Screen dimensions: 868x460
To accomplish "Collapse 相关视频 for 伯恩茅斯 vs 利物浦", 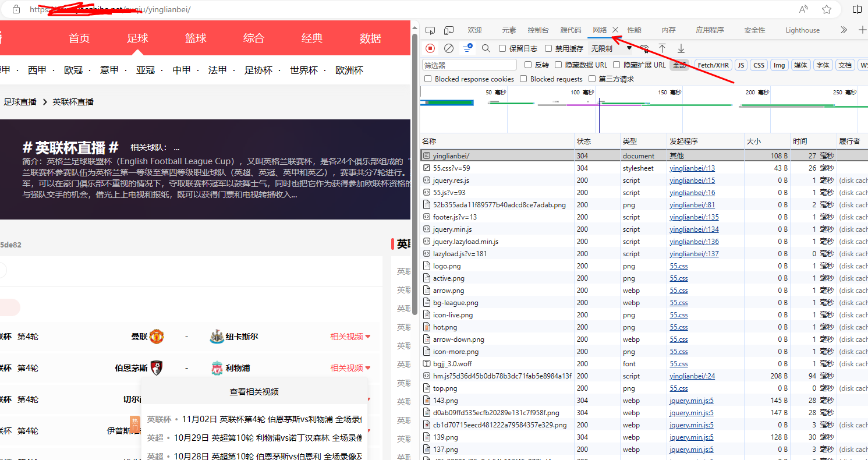I will (350, 368).
